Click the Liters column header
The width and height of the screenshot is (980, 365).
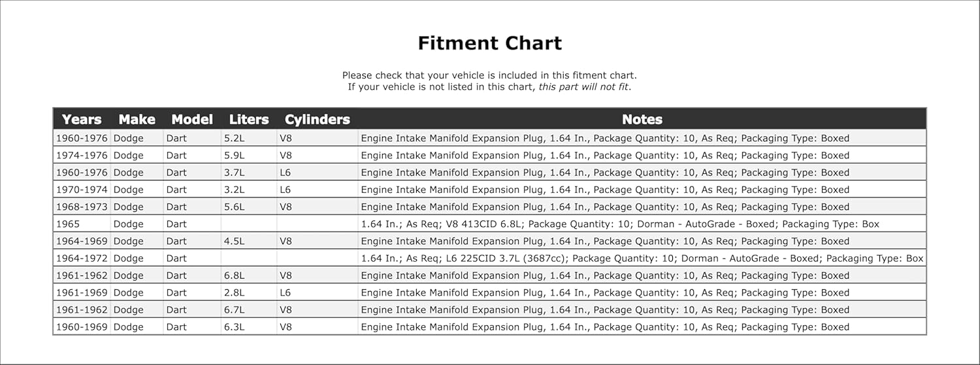(248, 119)
